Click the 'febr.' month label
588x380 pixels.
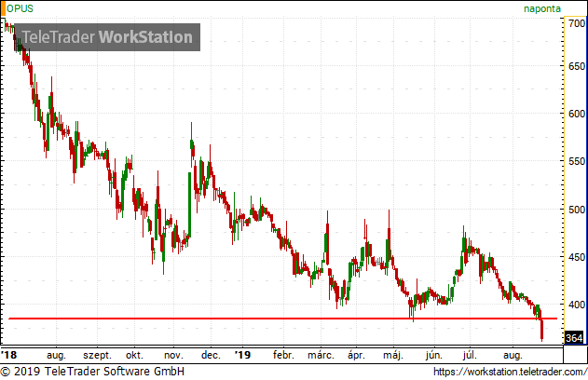pos(283,355)
